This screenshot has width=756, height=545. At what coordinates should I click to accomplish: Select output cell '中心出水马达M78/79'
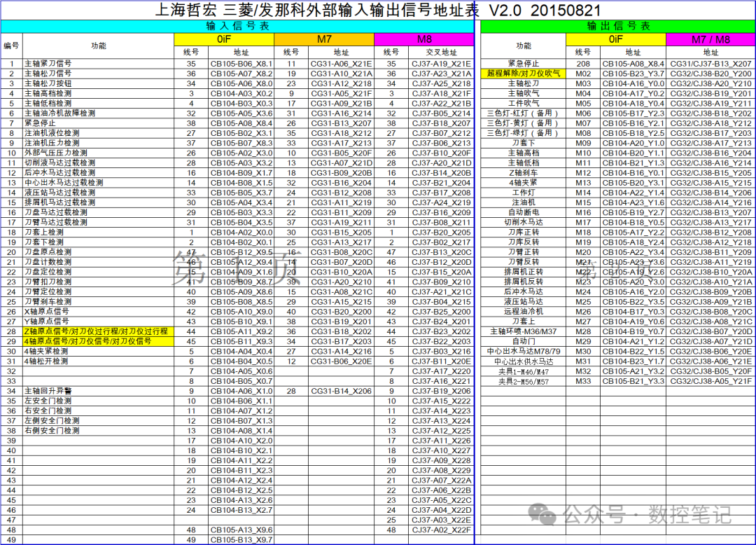tap(524, 352)
